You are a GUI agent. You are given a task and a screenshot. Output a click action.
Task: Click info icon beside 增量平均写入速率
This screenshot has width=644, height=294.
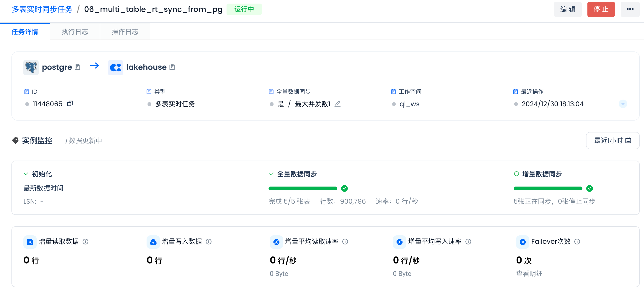(468, 241)
